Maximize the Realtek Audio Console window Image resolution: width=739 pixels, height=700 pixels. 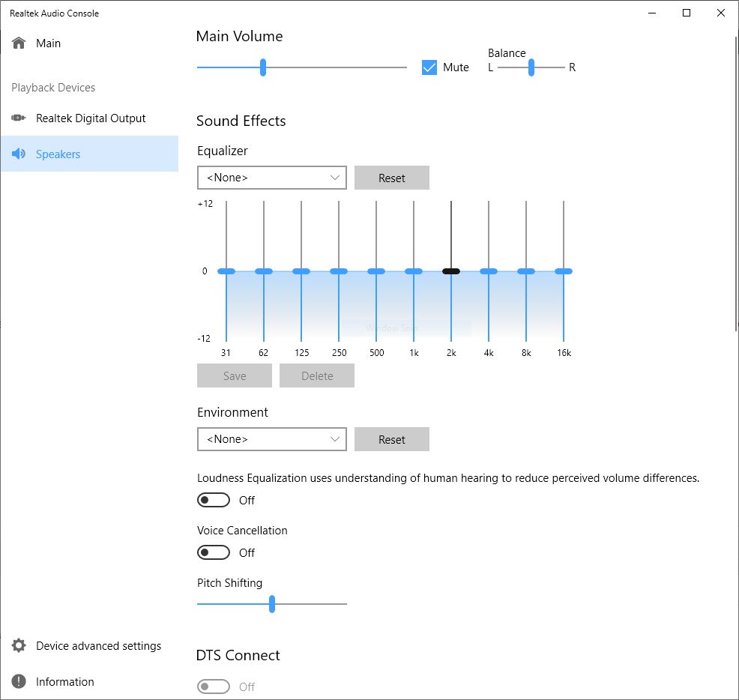click(x=687, y=13)
